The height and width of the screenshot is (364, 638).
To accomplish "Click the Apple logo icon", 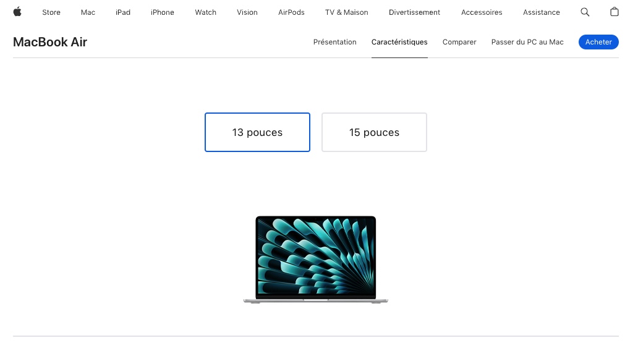I will pyautogui.click(x=17, y=12).
